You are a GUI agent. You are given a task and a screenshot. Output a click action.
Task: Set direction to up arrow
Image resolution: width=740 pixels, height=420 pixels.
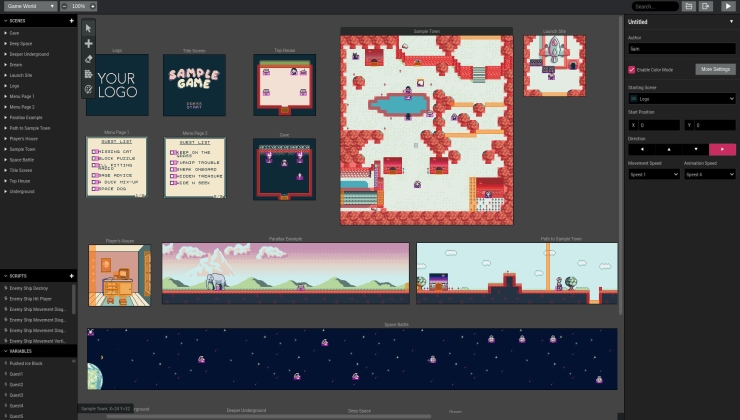click(x=669, y=149)
